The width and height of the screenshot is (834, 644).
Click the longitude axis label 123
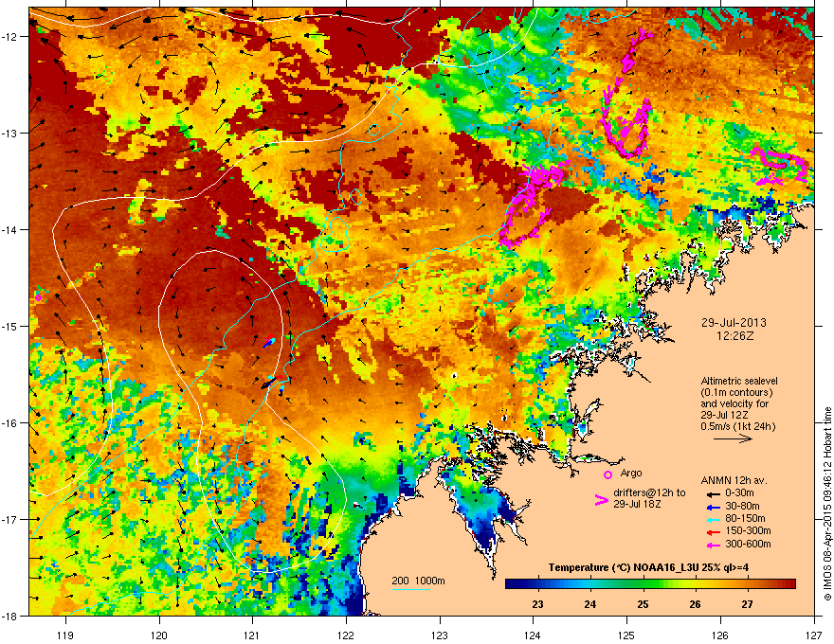440,635
